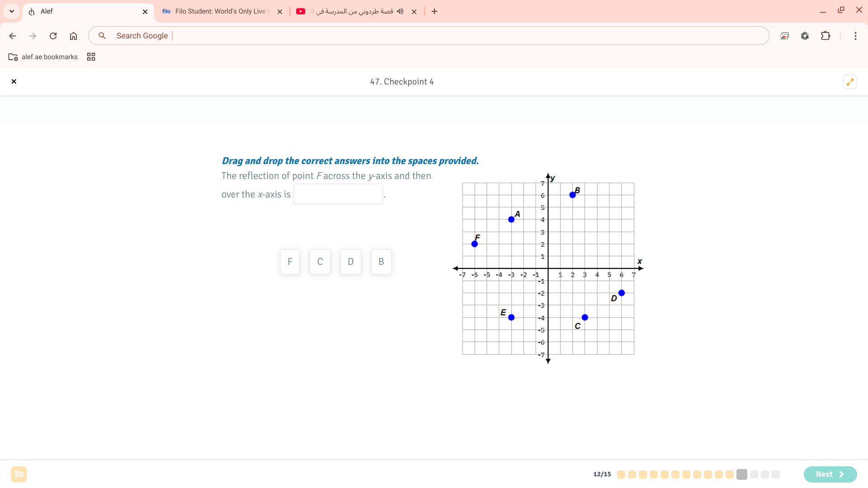This screenshot has width=868, height=488.
Task: Click the flag report icon at bottom left
Action: pyautogui.click(x=19, y=474)
